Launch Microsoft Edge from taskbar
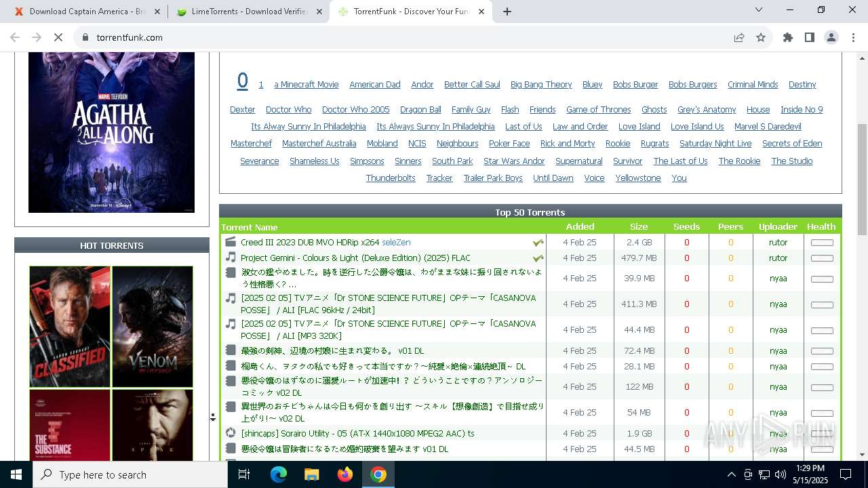This screenshot has width=868, height=488. 279,474
